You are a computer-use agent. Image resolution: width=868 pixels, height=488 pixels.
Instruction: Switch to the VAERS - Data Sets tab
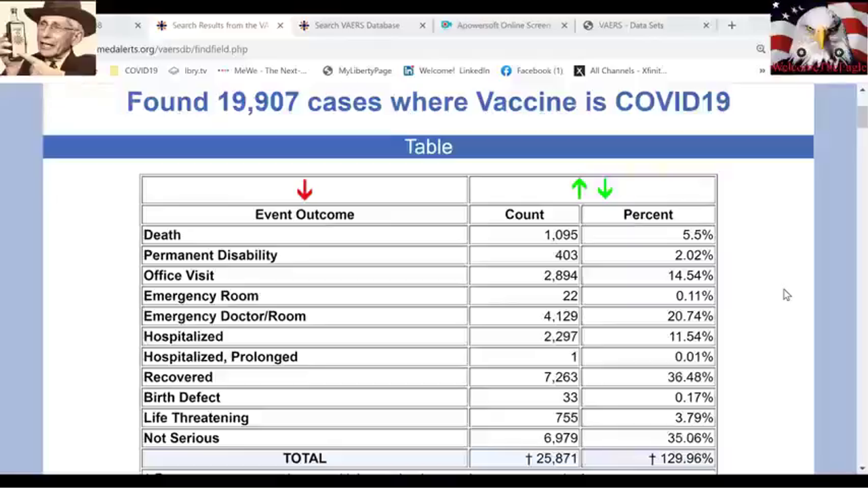point(631,25)
